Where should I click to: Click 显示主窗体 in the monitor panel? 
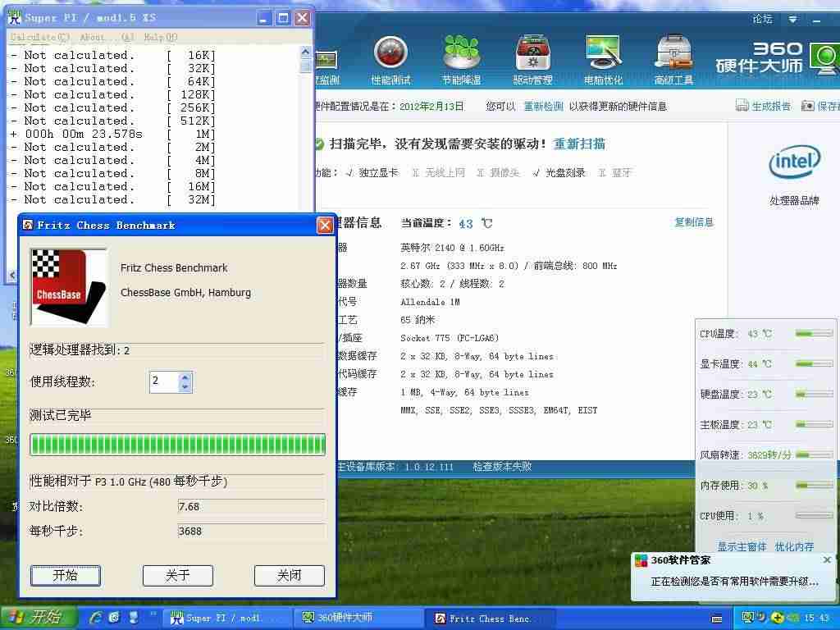pyautogui.click(x=742, y=546)
